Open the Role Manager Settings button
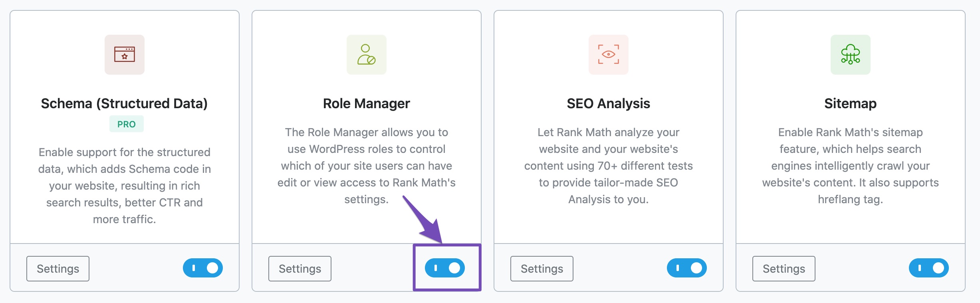This screenshot has height=303, width=980. (300, 269)
